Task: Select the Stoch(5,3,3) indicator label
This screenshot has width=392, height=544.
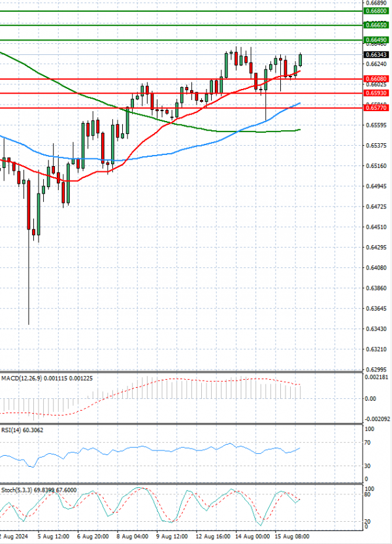Action: point(16,490)
